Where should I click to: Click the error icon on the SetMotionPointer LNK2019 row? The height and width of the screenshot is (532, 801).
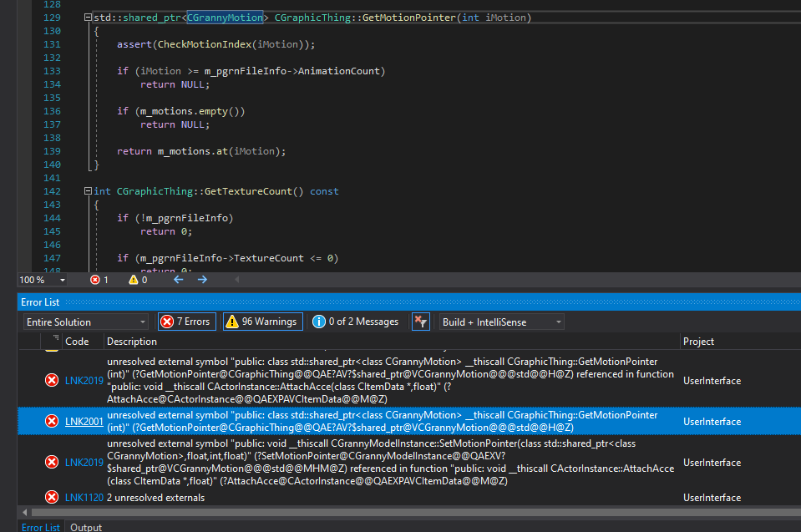tap(52, 462)
